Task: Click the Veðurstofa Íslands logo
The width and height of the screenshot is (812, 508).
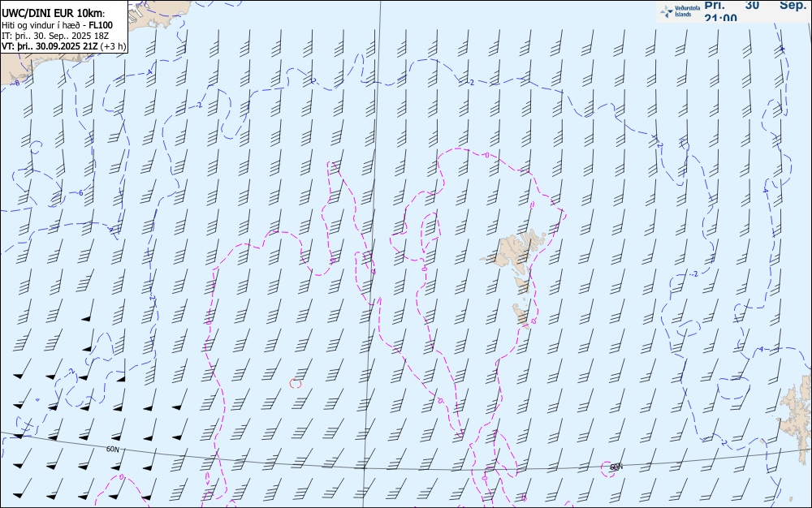Action: point(680,11)
